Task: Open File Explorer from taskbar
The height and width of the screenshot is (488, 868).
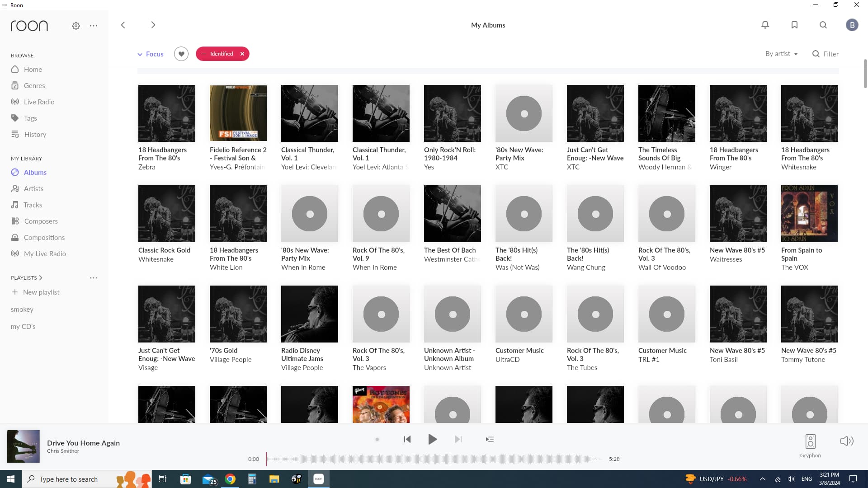Action: pos(274,479)
